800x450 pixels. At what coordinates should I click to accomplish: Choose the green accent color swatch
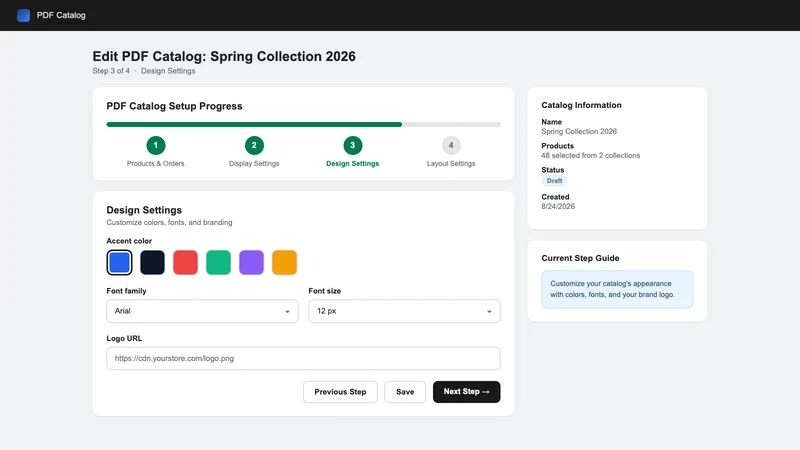(x=218, y=262)
